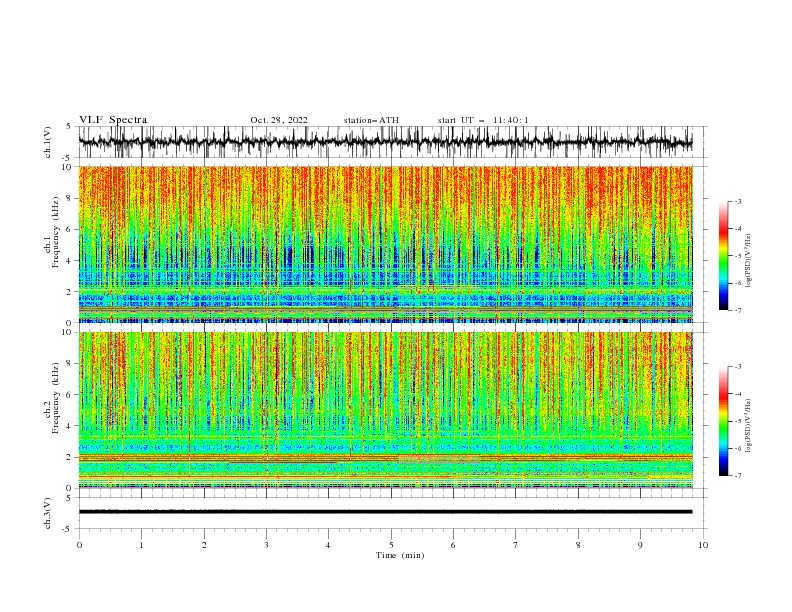This screenshot has width=792, height=612.
Task: Click the '8' kHz tick on ch.1 axis
Action: pos(70,198)
